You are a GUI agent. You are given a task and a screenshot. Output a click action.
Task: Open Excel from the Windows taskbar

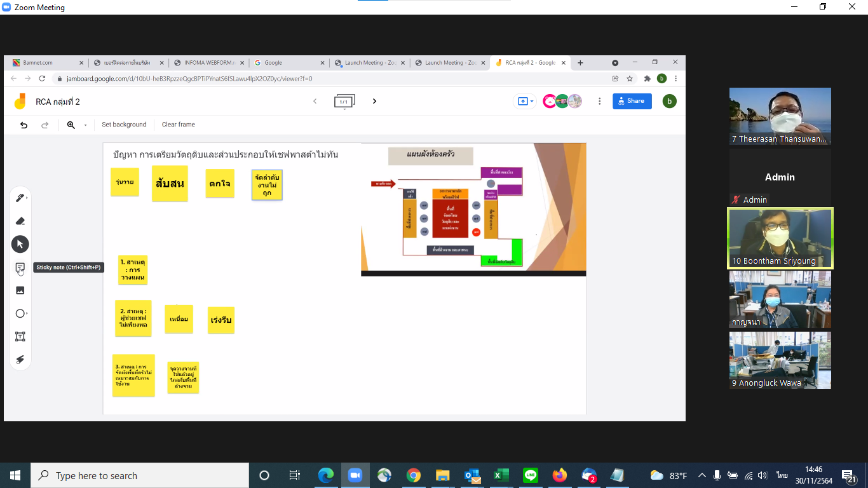pos(501,475)
